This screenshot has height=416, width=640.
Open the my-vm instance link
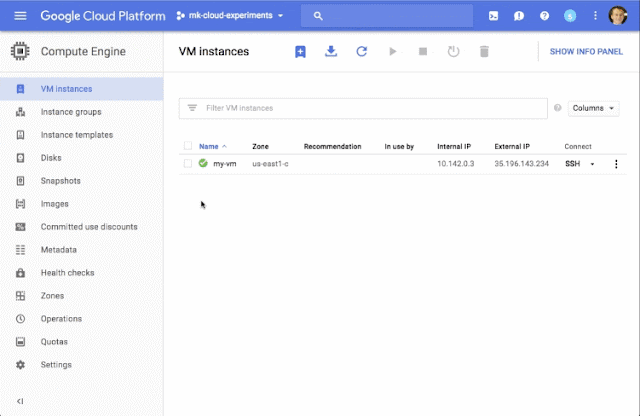coord(224,164)
